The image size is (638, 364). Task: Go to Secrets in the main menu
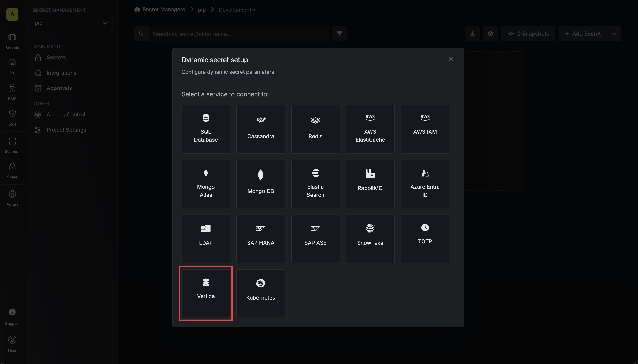tap(56, 57)
